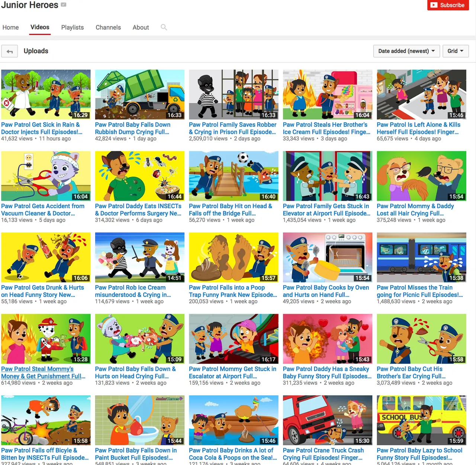Open thumbnail of Get Sick in Rain video
Viewport: 476px width, 465px height.
click(46, 94)
